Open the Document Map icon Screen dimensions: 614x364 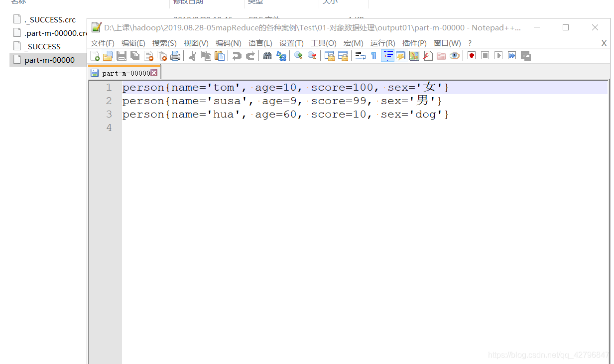(x=414, y=56)
